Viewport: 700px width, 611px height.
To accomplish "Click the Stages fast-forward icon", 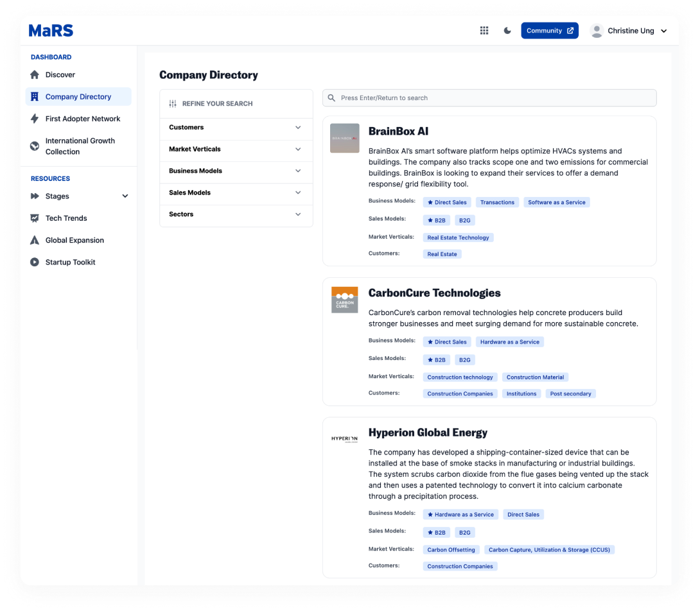I will point(35,196).
